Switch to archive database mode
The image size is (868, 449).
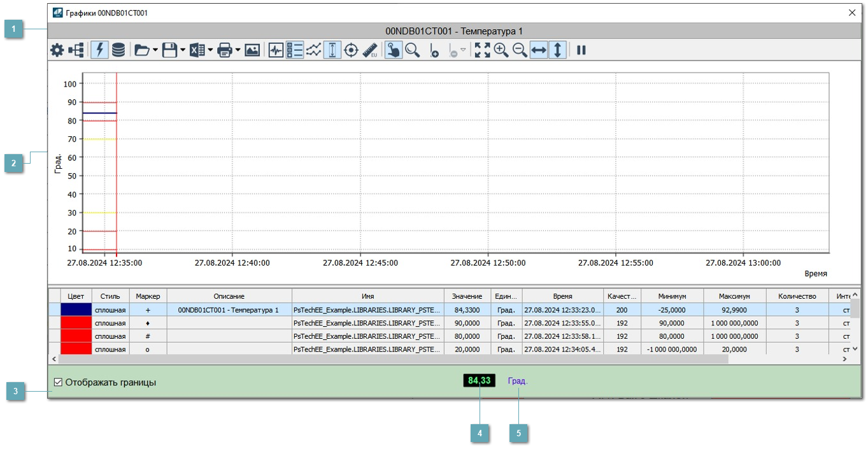pos(118,50)
